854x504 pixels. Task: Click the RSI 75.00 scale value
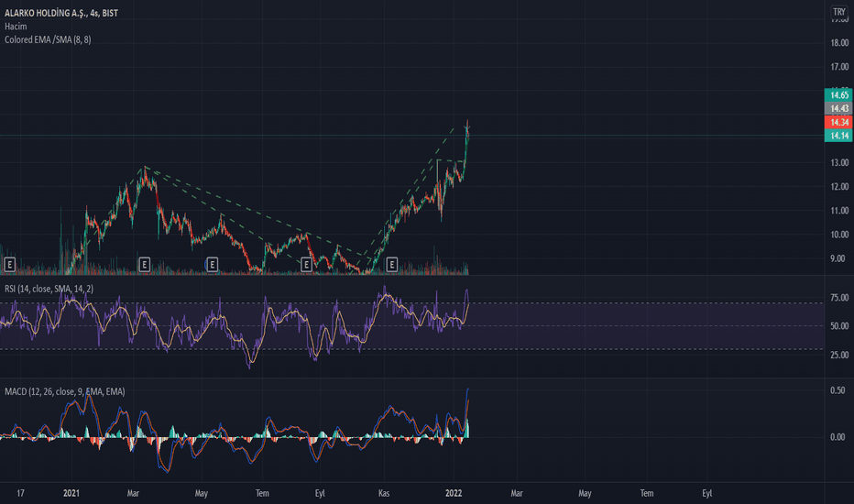(839, 298)
